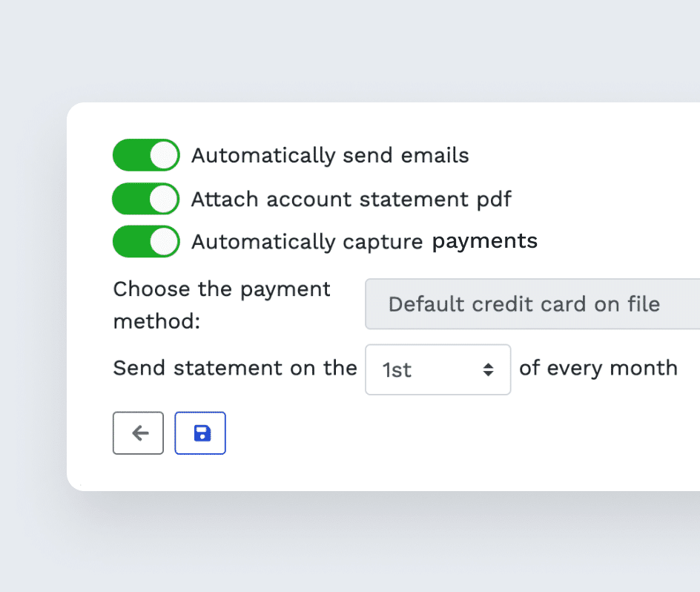Click the floppy disk save icon
This screenshot has height=592, width=700.
tap(202, 433)
